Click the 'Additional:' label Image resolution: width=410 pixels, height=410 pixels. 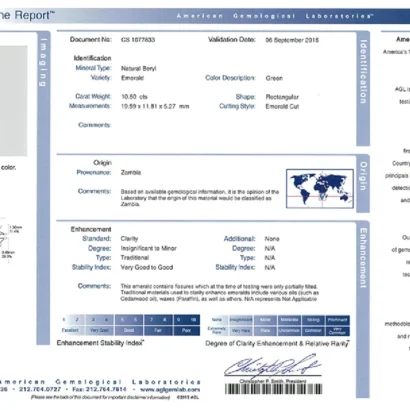pos(239,239)
